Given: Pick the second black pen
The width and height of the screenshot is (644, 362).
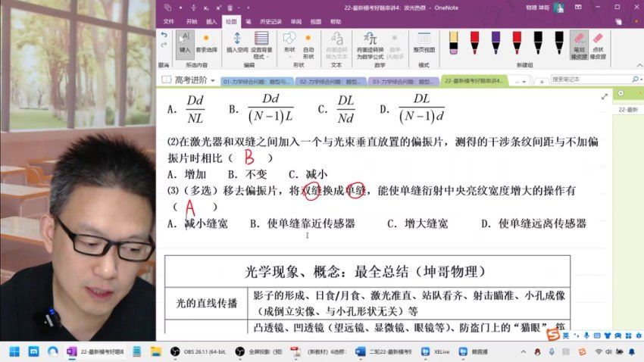Looking at the screenshot, I should coord(559,42).
